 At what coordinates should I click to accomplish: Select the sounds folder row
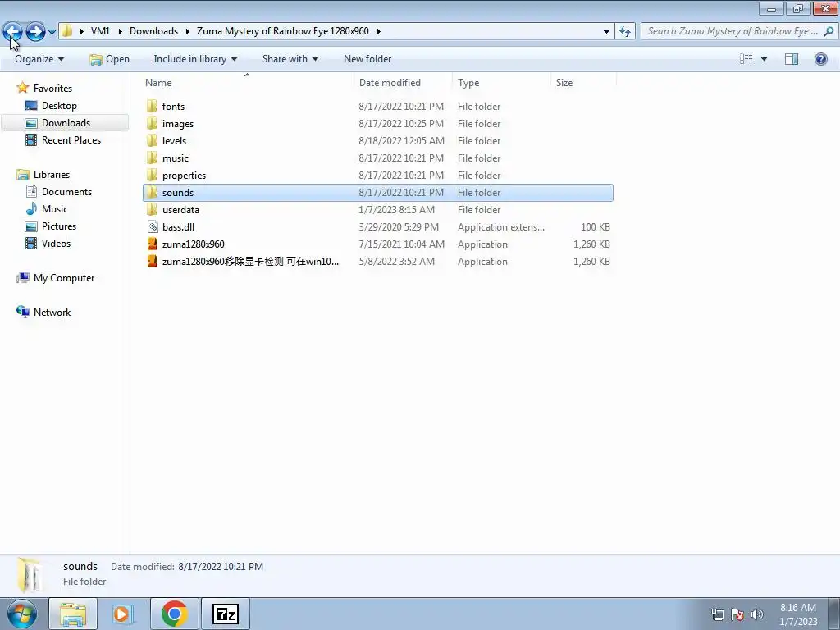tap(377, 192)
